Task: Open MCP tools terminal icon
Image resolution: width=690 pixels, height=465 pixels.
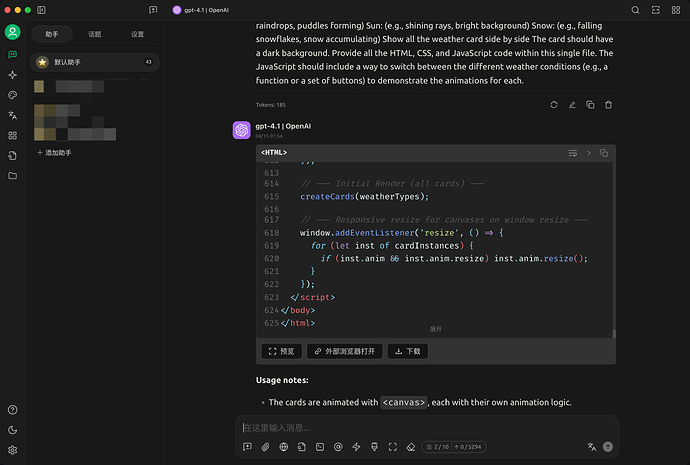Action: click(x=320, y=447)
